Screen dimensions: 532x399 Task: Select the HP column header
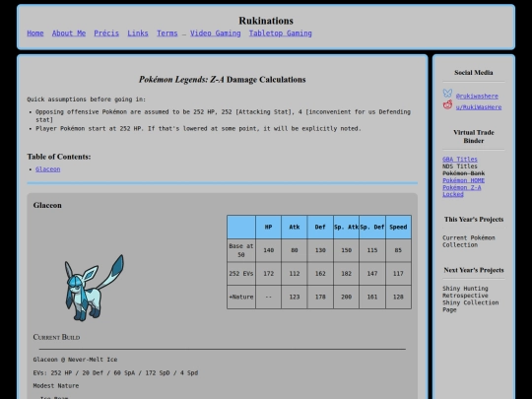[x=268, y=227]
